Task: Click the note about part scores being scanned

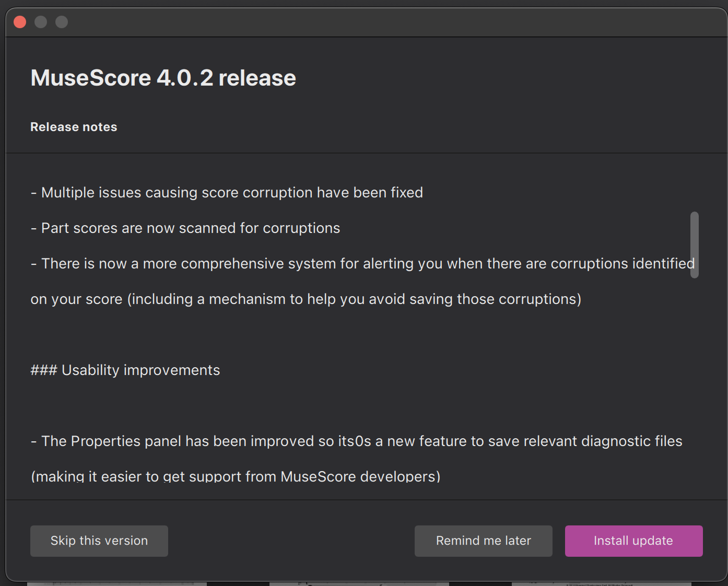Action: 185,228
